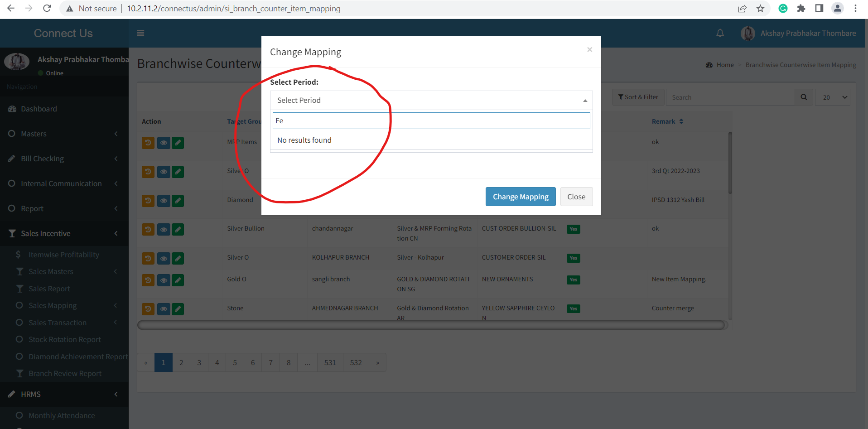Screen dimensions: 868x429
Task: View eye icon in Silver Bullion row
Action: pyautogui.click(x=164, y=230)
